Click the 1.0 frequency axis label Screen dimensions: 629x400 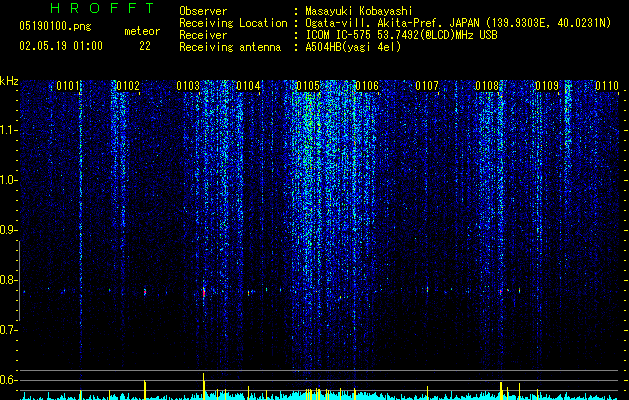coord(8,180)
